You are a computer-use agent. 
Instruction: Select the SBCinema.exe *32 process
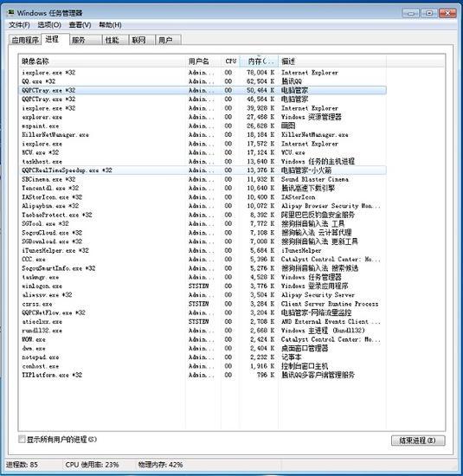(x=203, y=179)
